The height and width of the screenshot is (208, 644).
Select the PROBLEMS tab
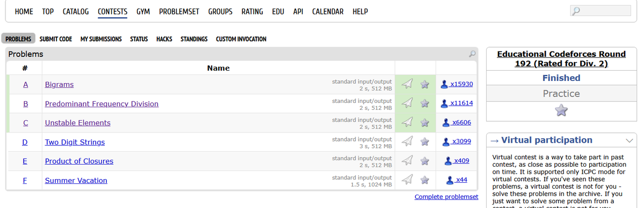point(18,39)
